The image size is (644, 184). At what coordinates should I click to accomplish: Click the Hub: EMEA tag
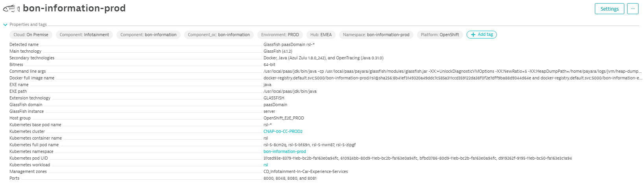321,35
